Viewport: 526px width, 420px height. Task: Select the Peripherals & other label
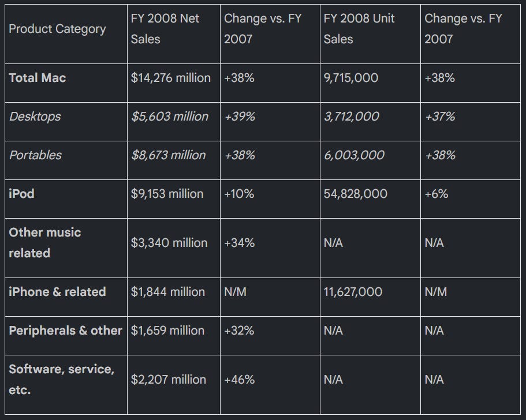click(65, 331)
